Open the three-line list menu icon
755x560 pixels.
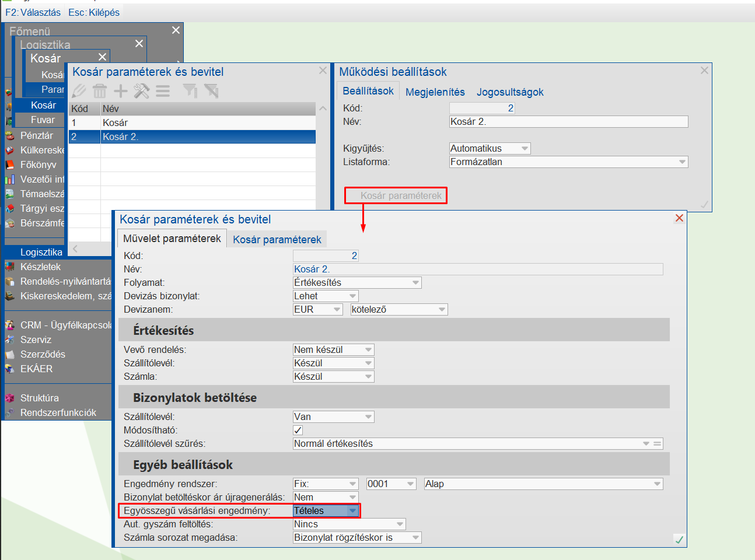point(163,91)
